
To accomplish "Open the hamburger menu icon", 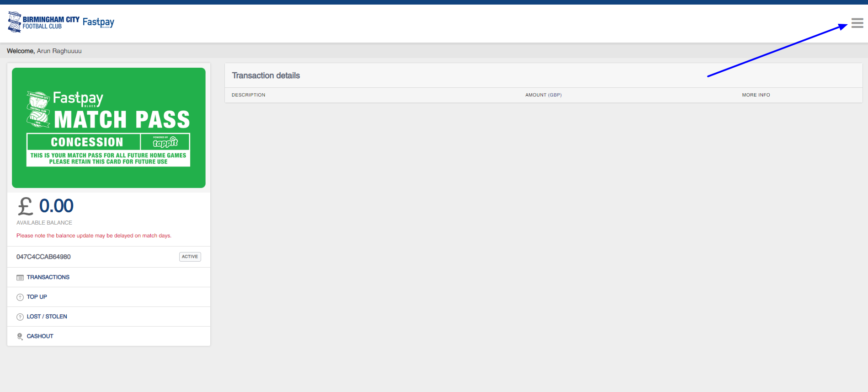I will (857, 23).
